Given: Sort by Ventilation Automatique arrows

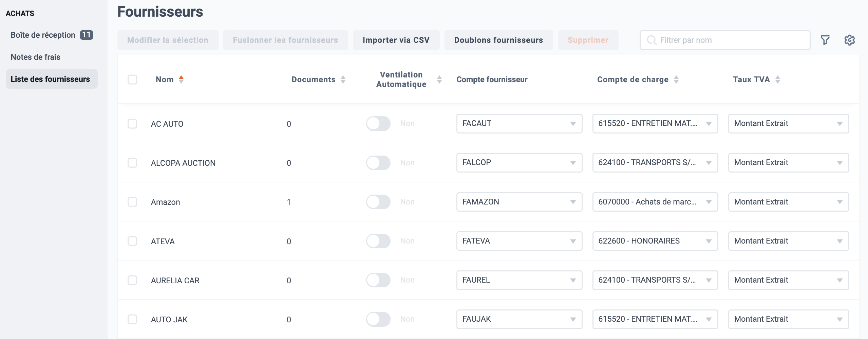Looking at the screenshot, I should tap(439, 79).
